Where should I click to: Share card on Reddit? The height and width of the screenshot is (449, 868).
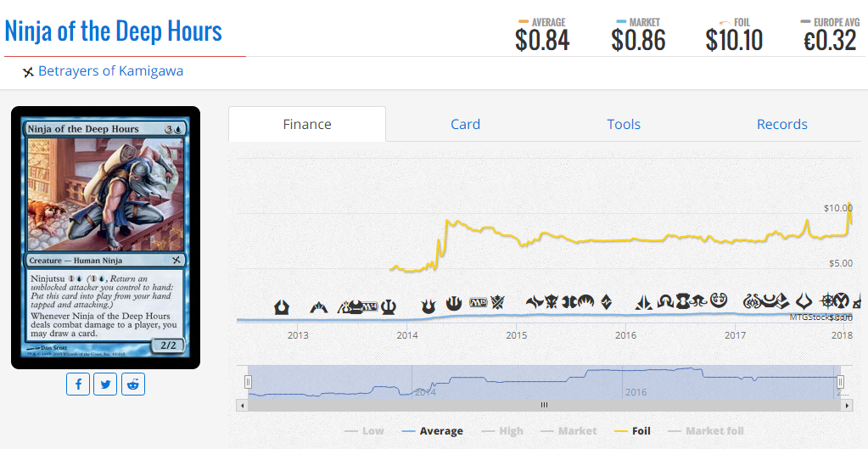pyautogui.click(x=133, y=384)
